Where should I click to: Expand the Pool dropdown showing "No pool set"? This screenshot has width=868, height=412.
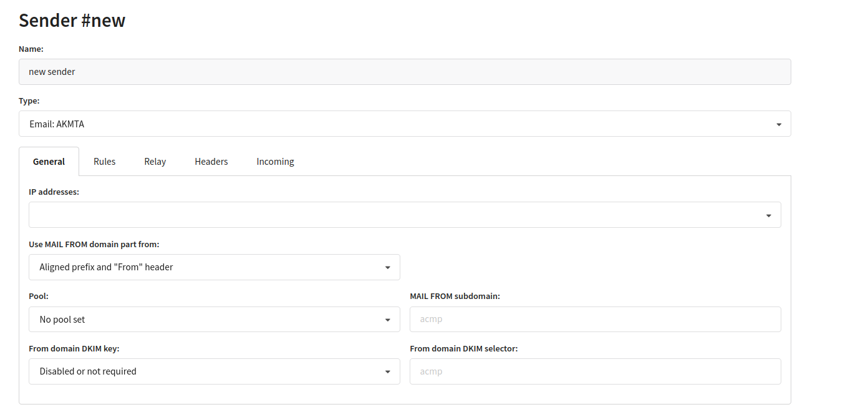(206, 319)
